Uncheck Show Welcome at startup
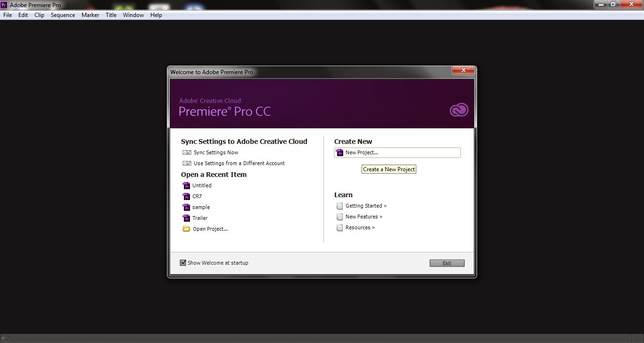644x343 pixels. point(183,263)
